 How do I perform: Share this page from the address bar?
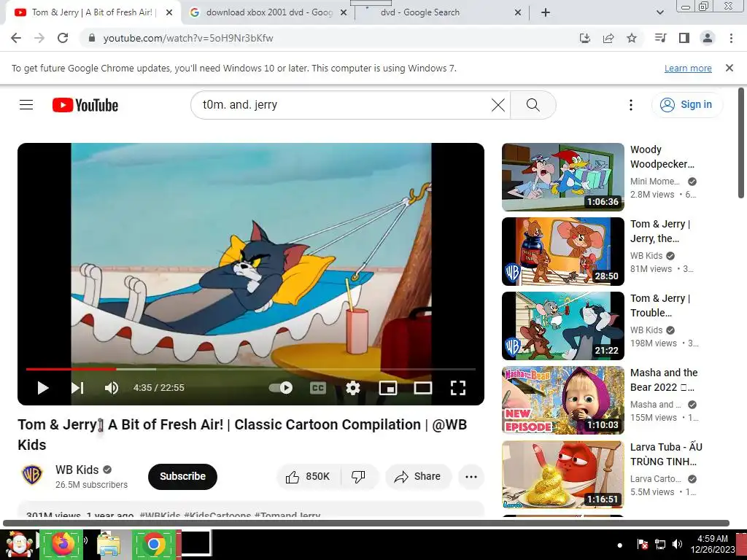(608, 38)
